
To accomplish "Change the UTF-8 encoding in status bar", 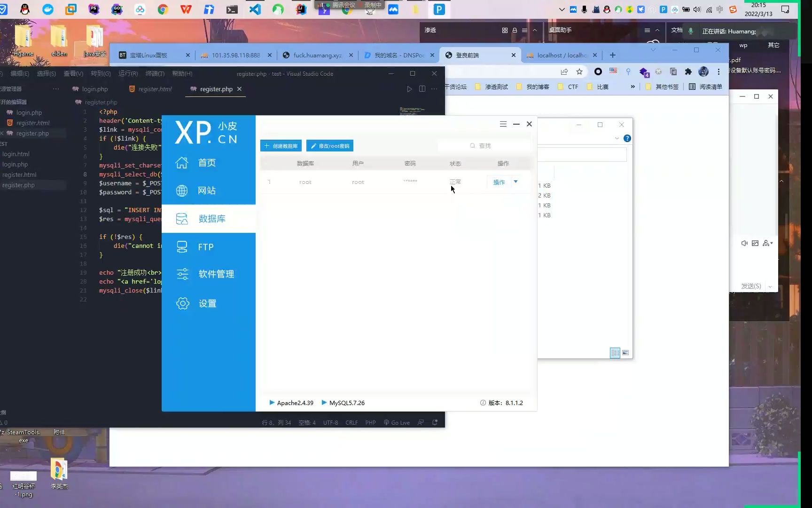I will point(330,422).
